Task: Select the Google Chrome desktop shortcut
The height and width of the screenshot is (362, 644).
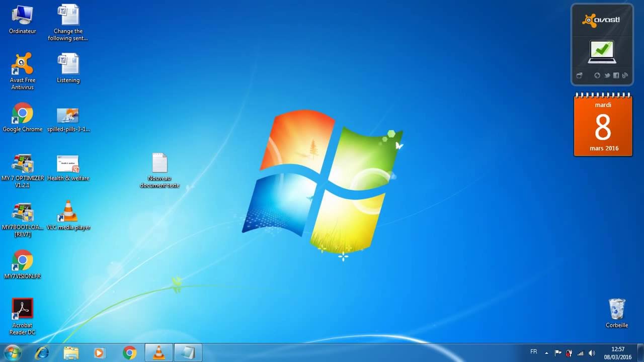Action: coord(22,118)
